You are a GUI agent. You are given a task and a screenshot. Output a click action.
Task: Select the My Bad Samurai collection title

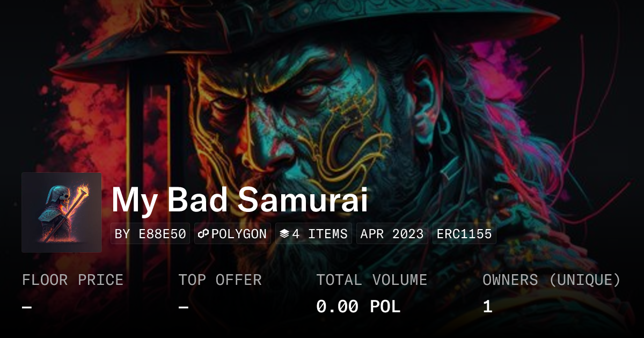(240, 200)
